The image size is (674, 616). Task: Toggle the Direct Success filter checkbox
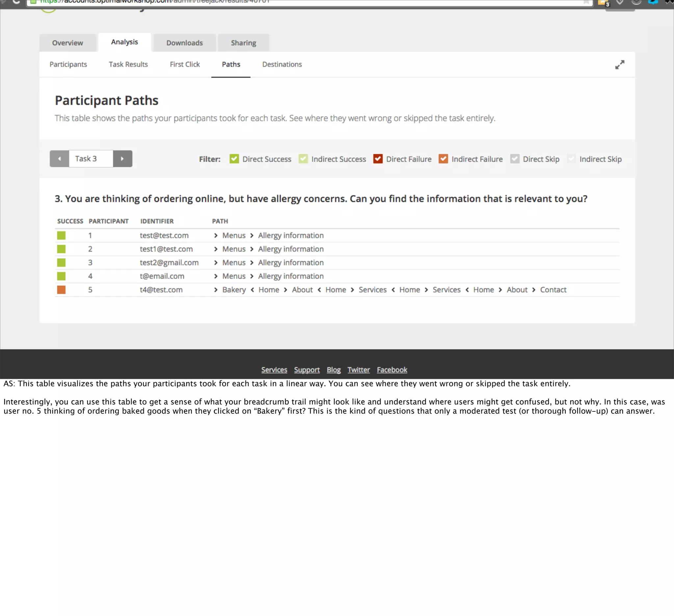click(x=234, y=159)
